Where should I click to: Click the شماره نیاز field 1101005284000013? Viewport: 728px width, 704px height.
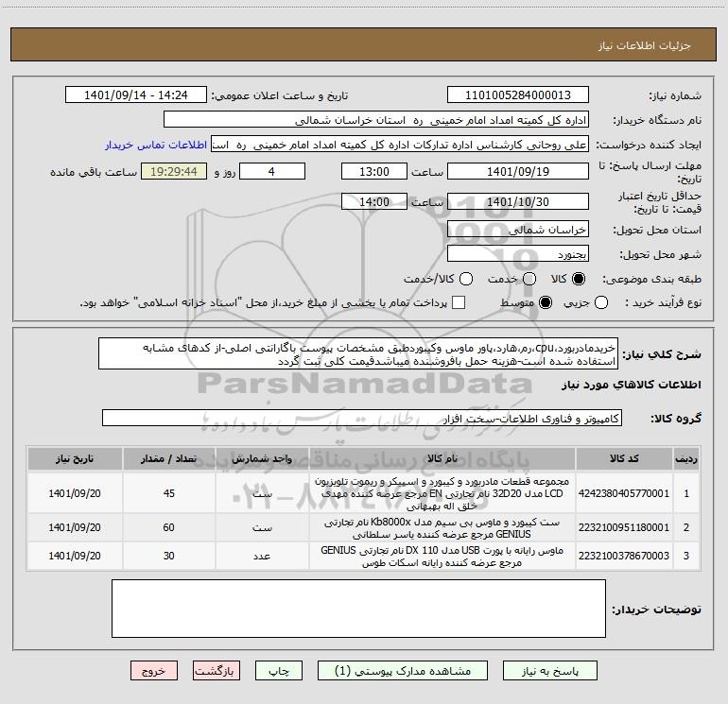click(x=518, y=95)
